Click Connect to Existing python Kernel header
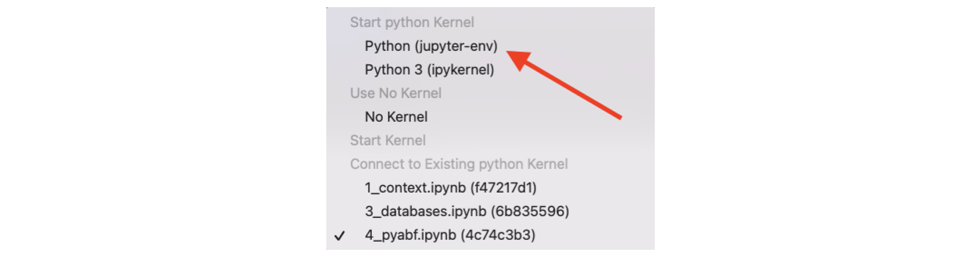Viewport: 980px width, 258px height. (459, 164)
